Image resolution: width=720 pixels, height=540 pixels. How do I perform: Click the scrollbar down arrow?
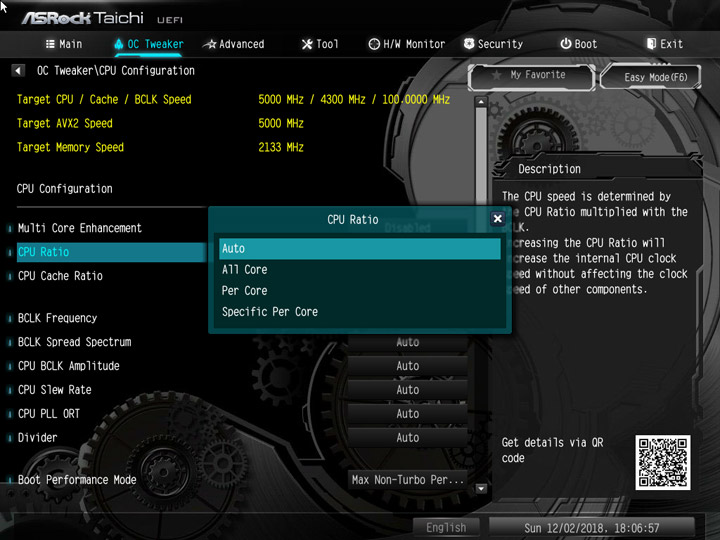tap(481, 489)
